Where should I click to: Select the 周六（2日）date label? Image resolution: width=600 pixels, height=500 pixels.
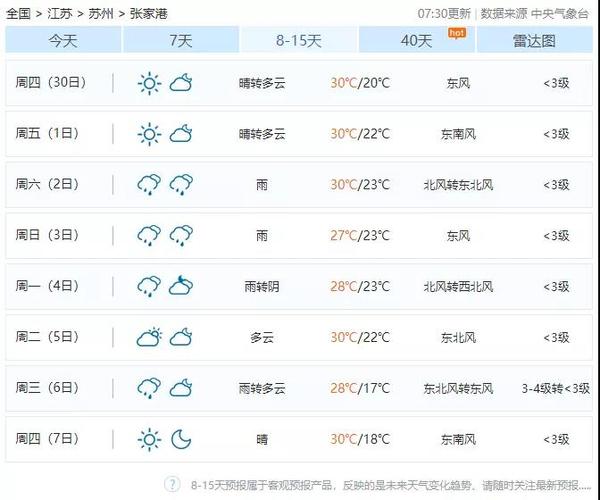click(47, 184)
